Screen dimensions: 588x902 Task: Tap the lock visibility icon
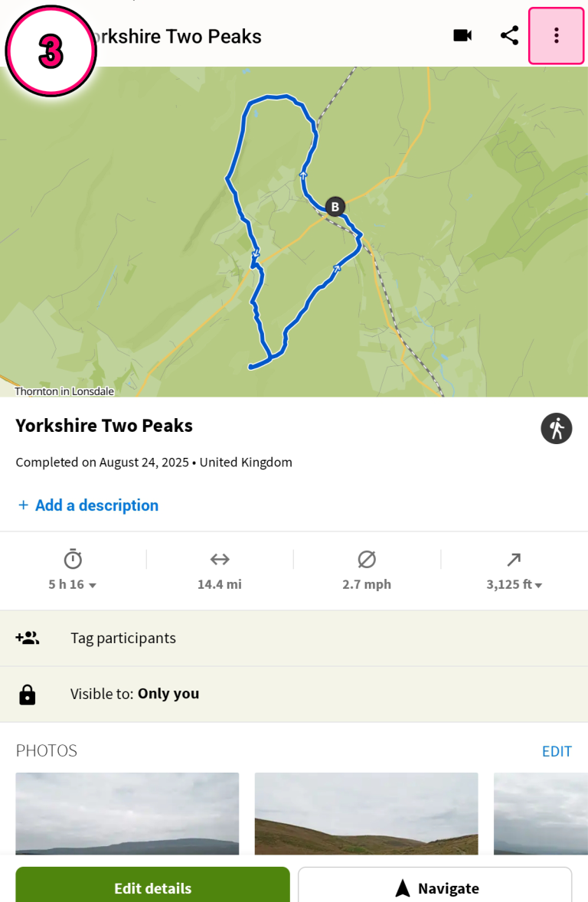click(28, 694)
